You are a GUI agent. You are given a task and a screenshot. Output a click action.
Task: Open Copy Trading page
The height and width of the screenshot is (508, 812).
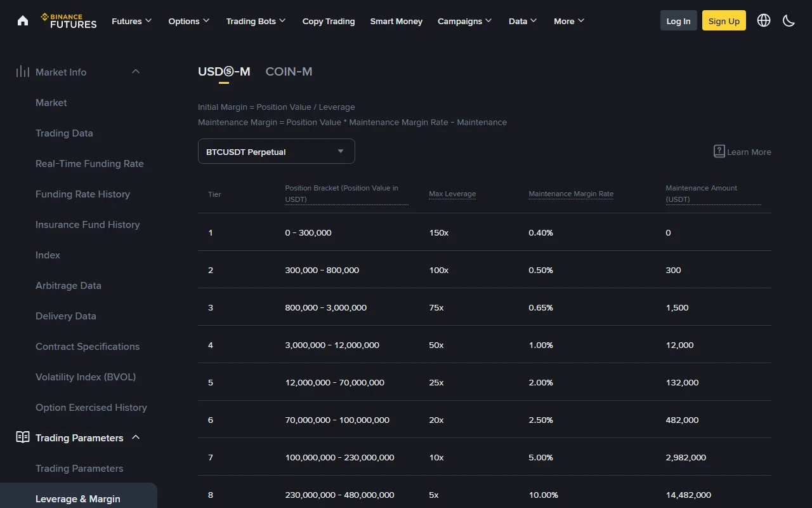pos(329,21)
